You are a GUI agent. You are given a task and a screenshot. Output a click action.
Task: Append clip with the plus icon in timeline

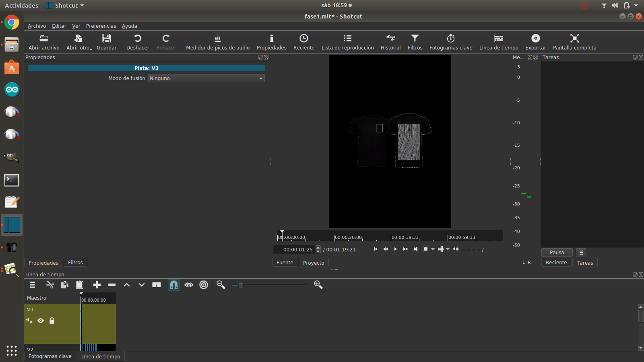tap(97, 285)
